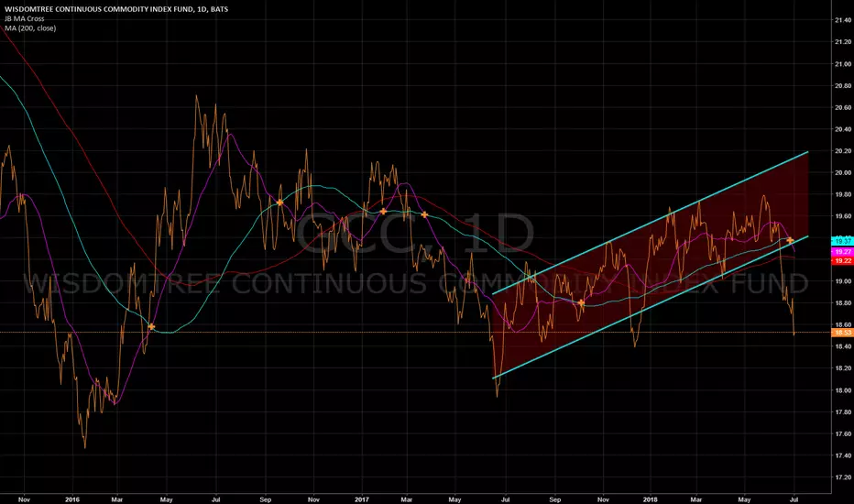Click the 2018 label on time axis
The height and width of the screenshot is (504, 854).
(650, 499)
